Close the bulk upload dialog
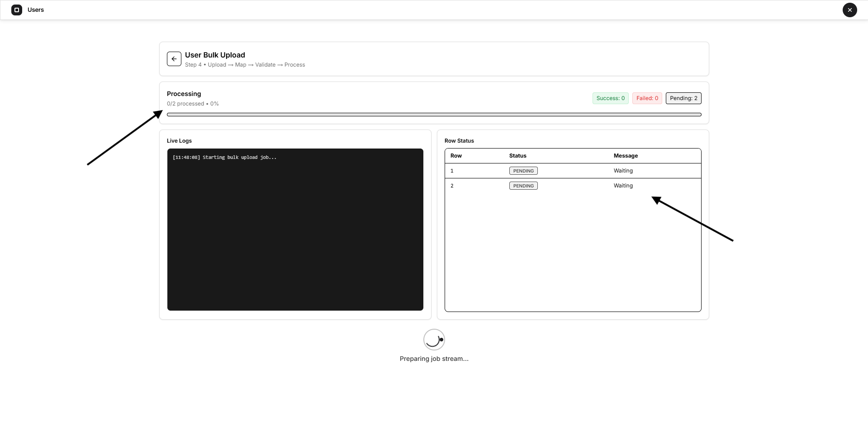Screen dimensions: 868x427 pyautogui.click(x=849, y=10)
